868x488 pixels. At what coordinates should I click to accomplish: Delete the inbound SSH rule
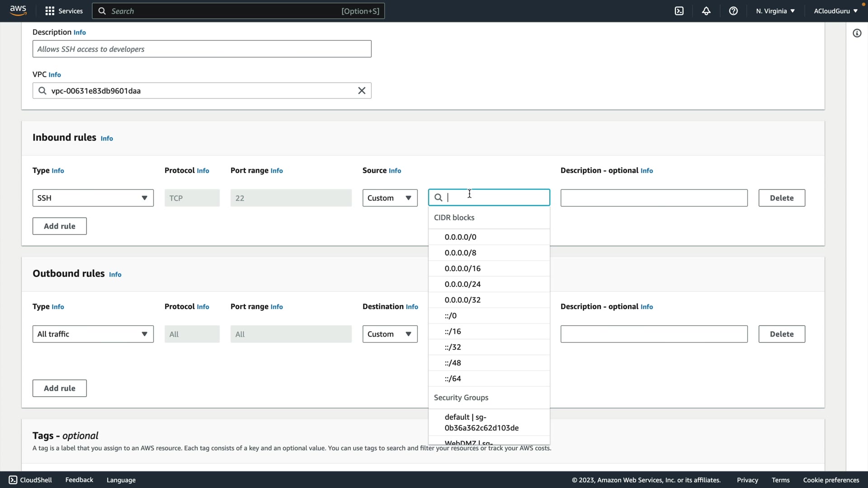[x=781, y=198]
